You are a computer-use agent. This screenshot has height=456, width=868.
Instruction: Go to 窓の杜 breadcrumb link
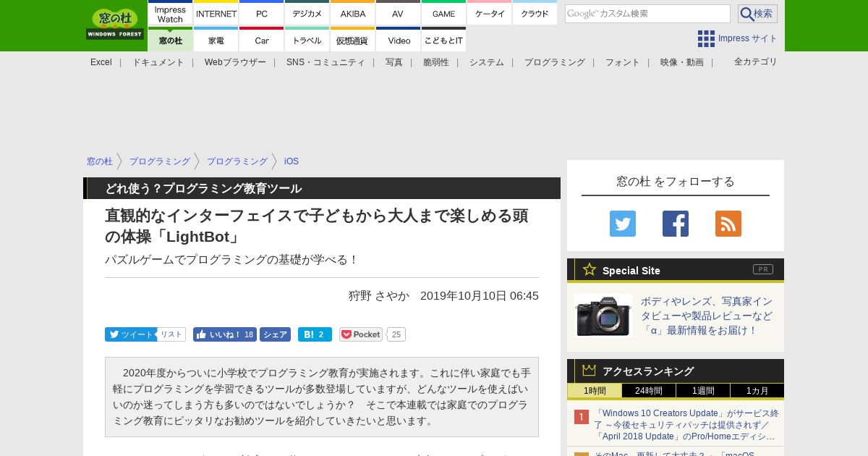[100, 161]
